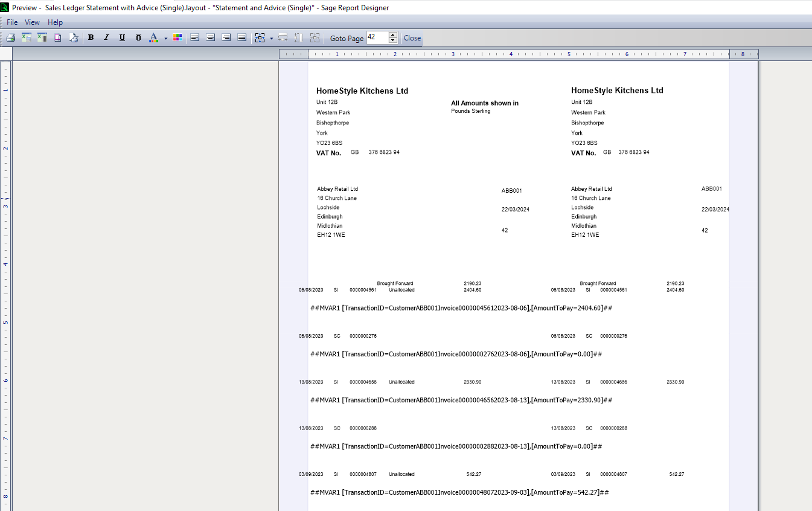Toggle bold formatting
The height and width of the screenshot is (511, 812).
point(91,37)
